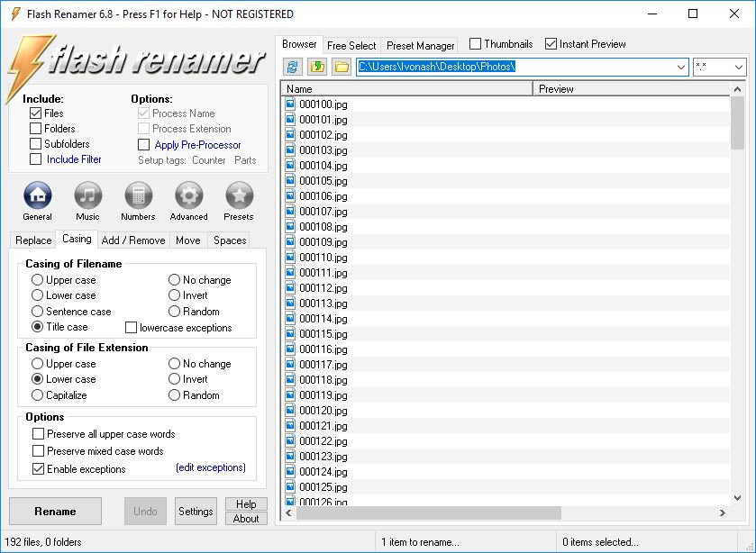Viewport: 756px width, 553px height.
Task: Open the Music section icon
Action: pyautogui.click(x=87, y=195)
